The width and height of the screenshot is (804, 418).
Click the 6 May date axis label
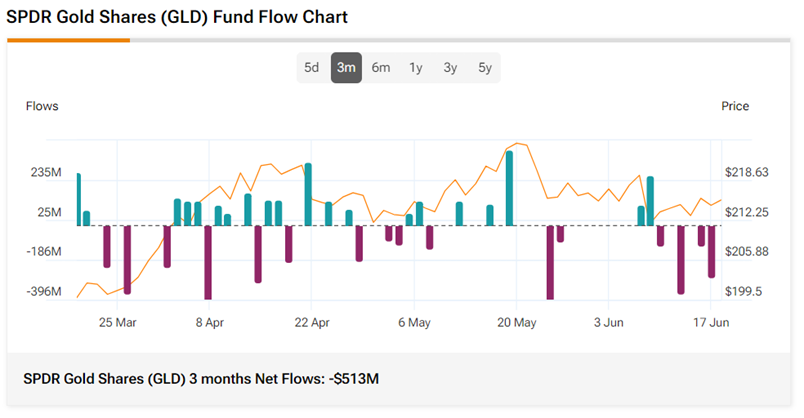tap(414, 323)
